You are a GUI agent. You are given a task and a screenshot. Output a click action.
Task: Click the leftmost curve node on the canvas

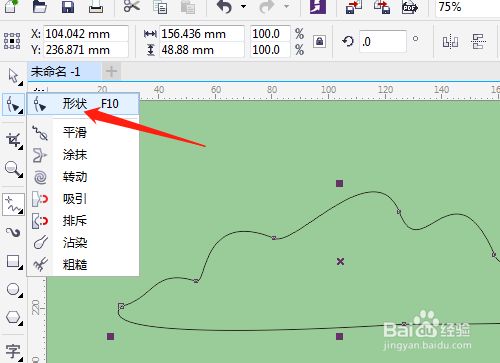coord(121,306)
